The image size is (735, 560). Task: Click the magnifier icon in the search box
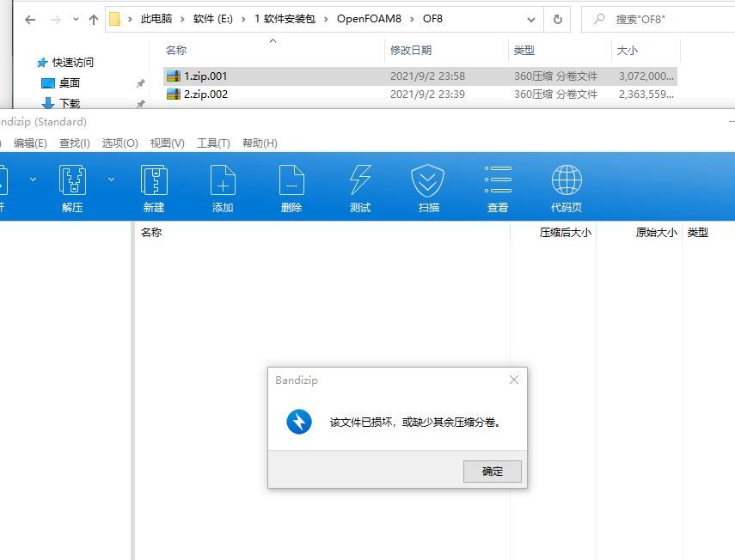tap(598, 19)
